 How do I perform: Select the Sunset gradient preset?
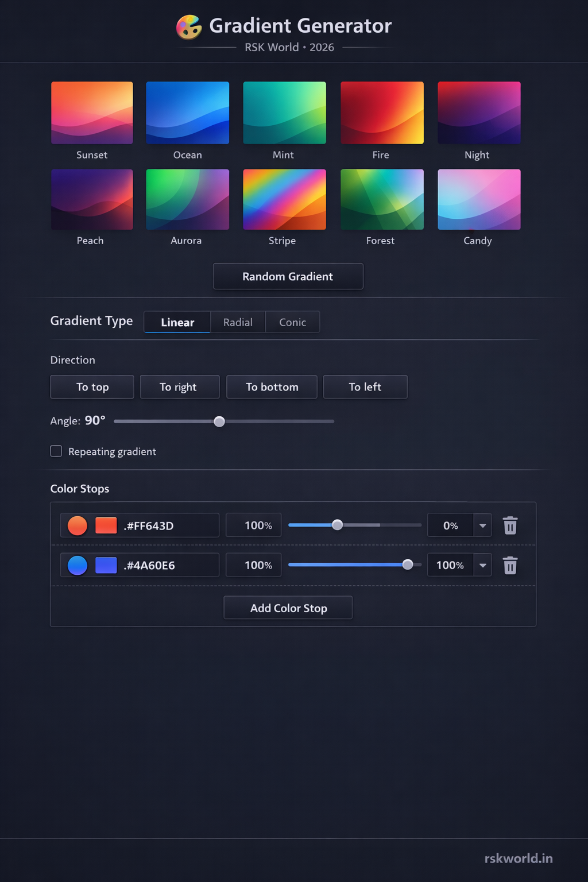click(x=92, y=112)
